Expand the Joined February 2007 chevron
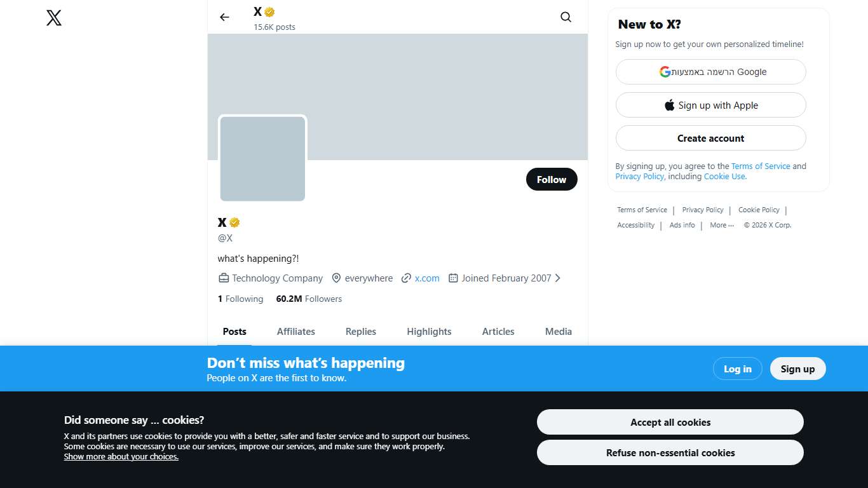This screenshot has height=488, width=868. [558, 278]
